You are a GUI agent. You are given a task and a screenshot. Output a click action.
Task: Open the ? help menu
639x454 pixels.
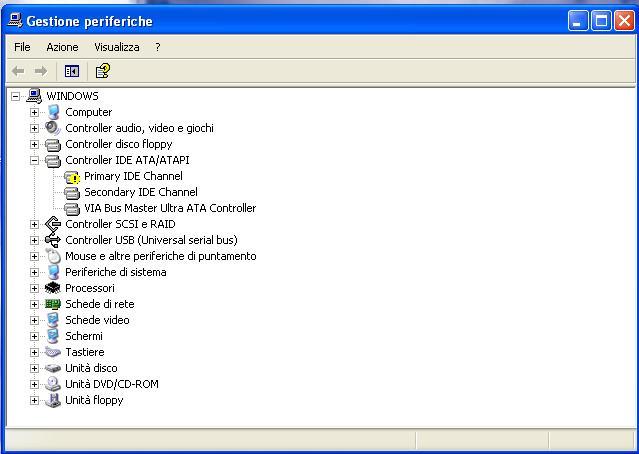(x=158, y=47)
